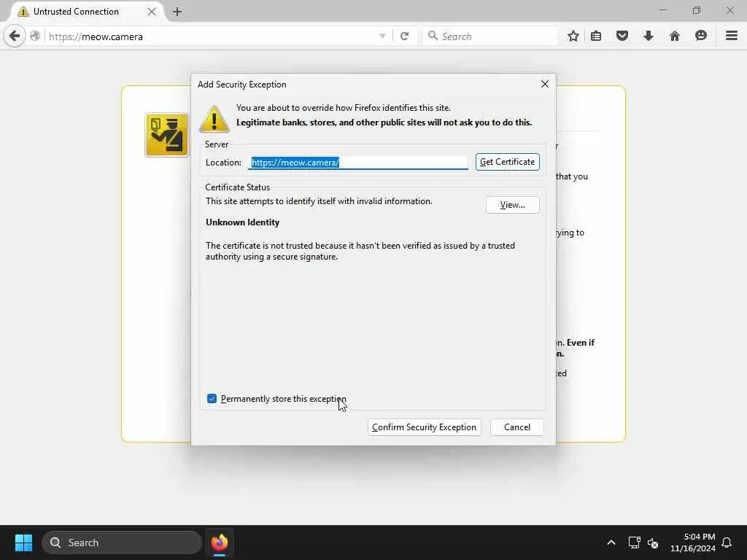This screenshot has height=560, width=747.
Task: Click the search magnifier icon in toolbar
Action: (x=433, y=36)
